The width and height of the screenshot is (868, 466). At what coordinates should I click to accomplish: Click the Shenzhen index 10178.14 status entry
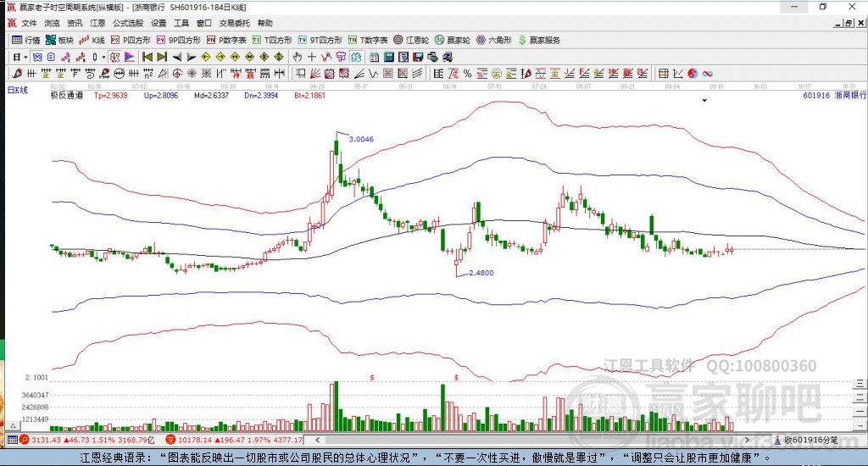tap(234, 440)
